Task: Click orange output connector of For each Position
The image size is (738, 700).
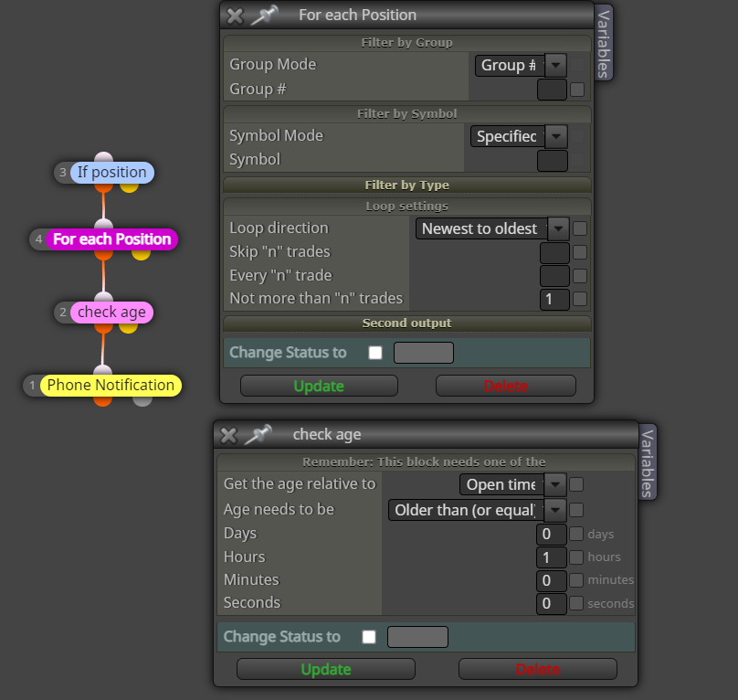Action: point(103,255)
